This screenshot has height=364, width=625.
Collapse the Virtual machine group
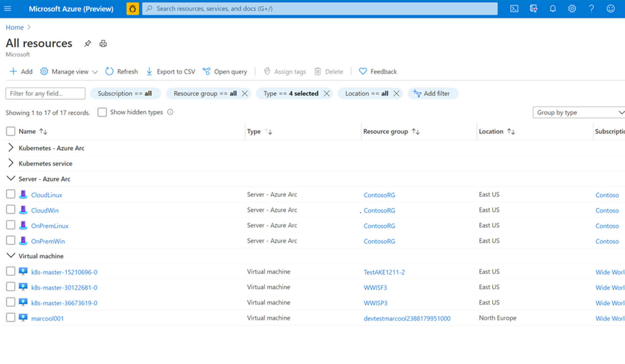coord(11,256)
